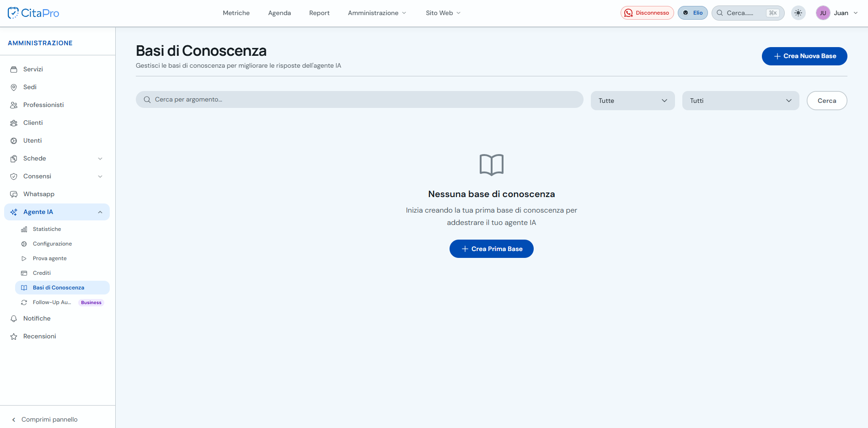
Task: Click the WhatsApp Disconnesso status icon
Action: [x=629, y=13]
